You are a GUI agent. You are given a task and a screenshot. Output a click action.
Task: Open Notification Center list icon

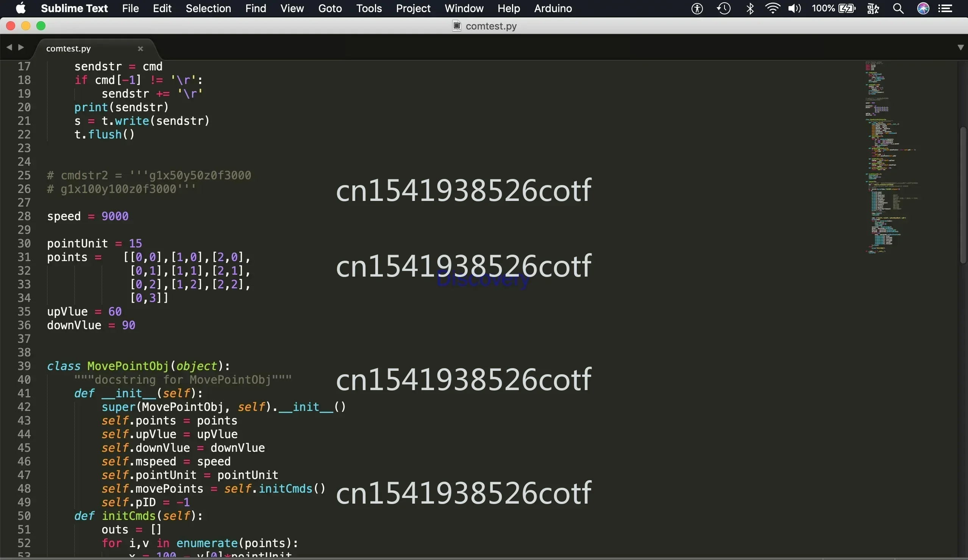click(x=945, y=8)
